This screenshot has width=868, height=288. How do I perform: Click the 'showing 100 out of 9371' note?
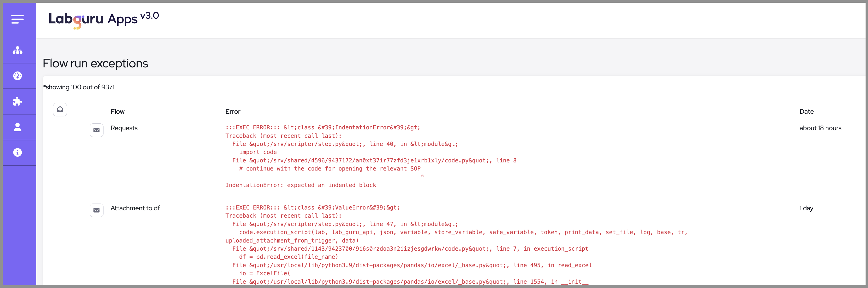(79, 87)
